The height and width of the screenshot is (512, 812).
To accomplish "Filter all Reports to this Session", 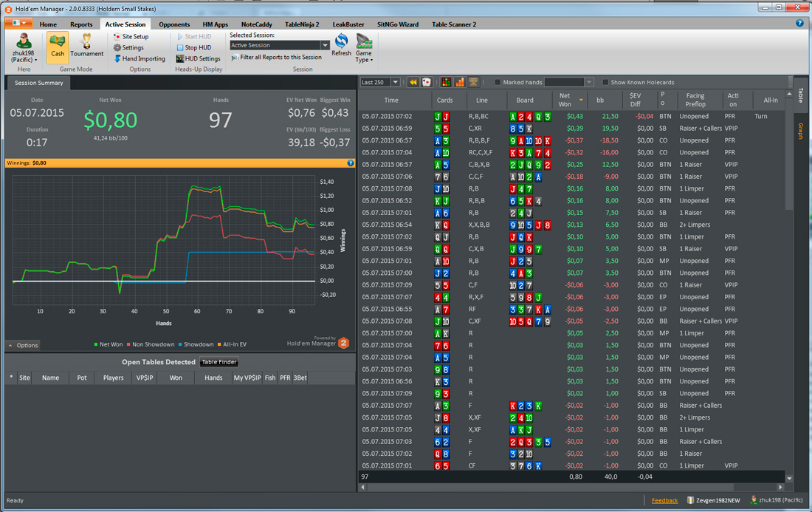I will click(x=277, y=58).
